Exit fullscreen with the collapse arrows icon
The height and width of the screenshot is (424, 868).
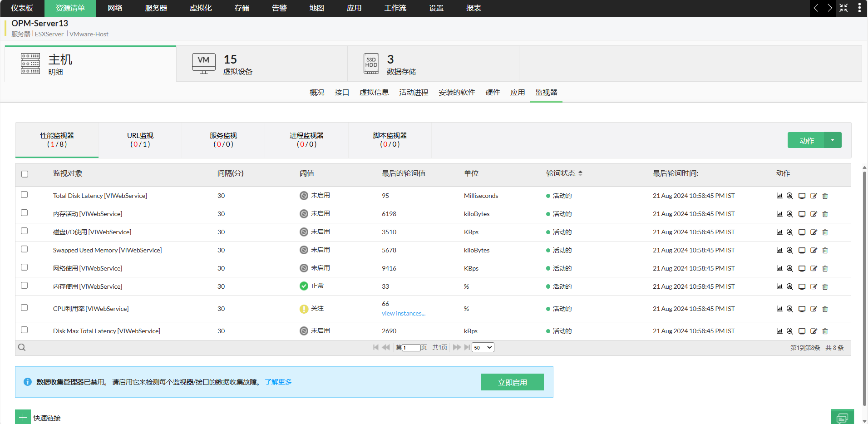[x=843, y=8]
